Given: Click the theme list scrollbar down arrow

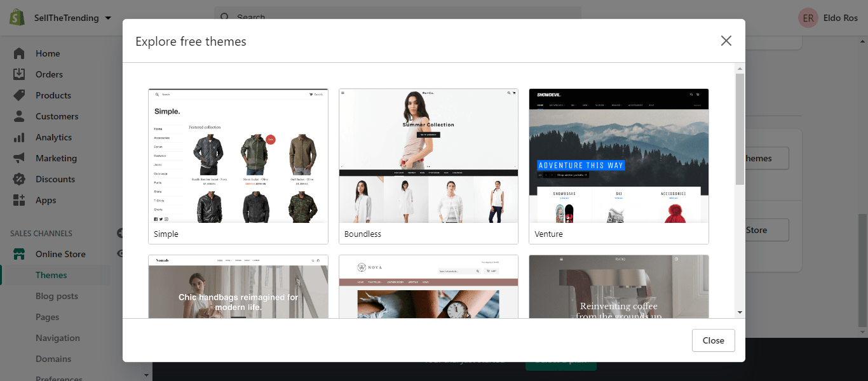Looking at the screenshot, I should click(x=740, y=312).
